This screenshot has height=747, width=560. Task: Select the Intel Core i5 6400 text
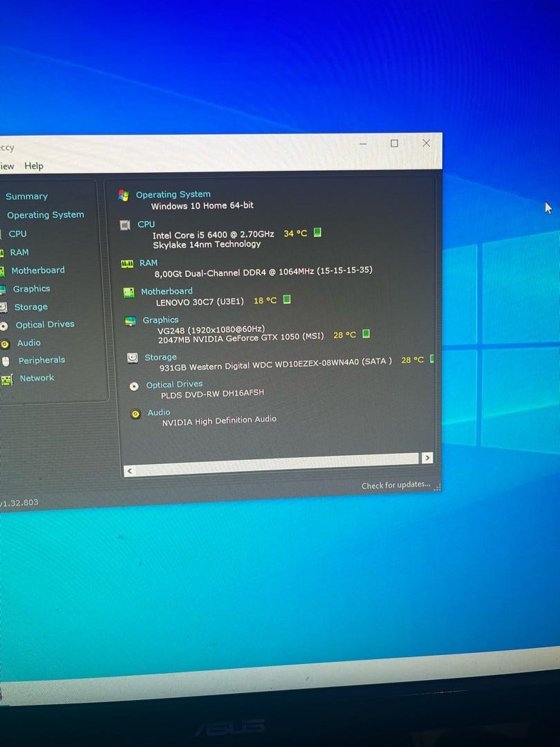point(214,234)
